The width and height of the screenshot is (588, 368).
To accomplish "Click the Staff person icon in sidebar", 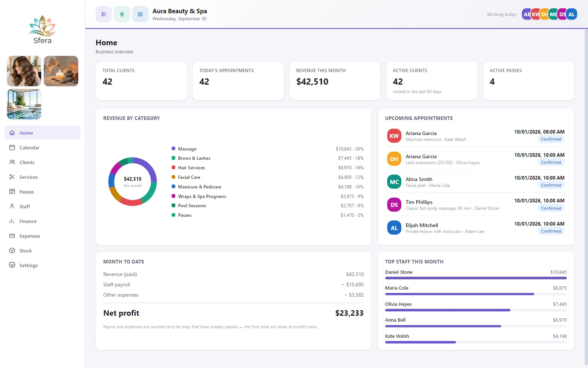I will pyautogui.click(x=12, y=206).
